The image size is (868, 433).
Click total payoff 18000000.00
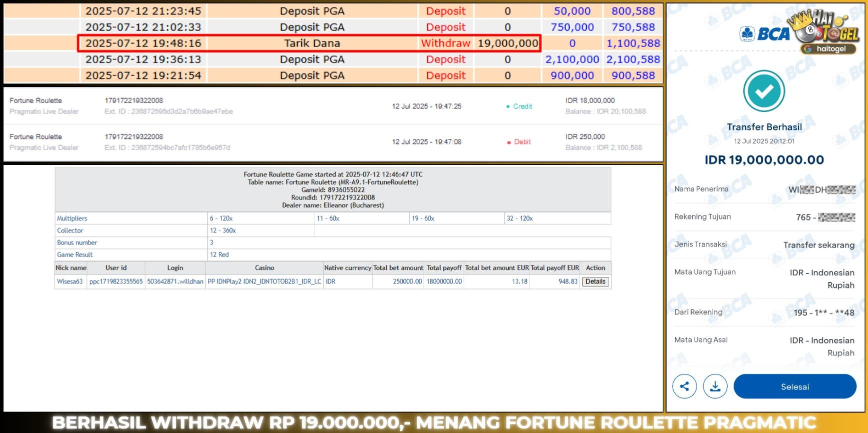click(x=444, y=281)
